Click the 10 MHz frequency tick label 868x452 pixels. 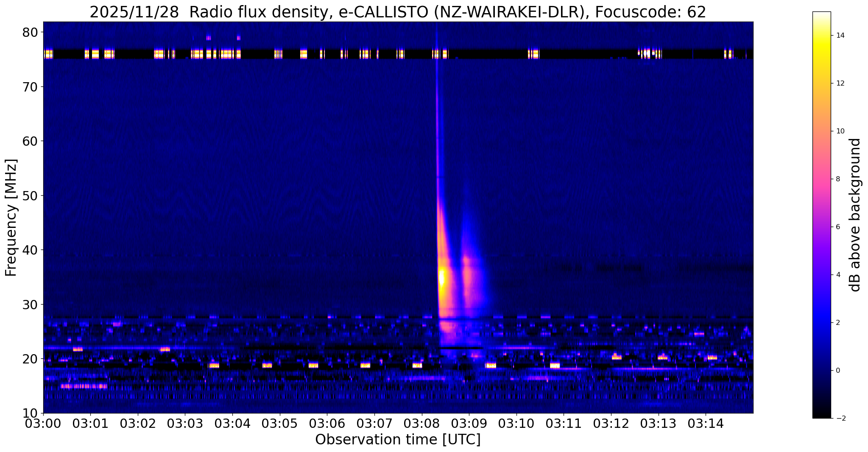(30, 413)
